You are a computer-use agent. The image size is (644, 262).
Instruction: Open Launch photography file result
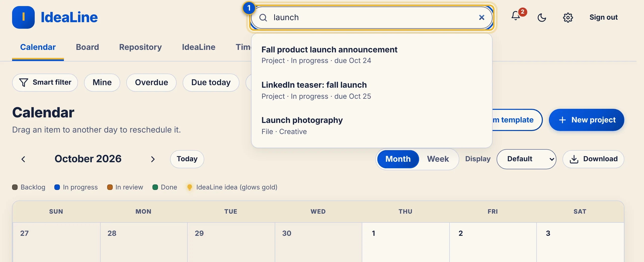[372, 125]
